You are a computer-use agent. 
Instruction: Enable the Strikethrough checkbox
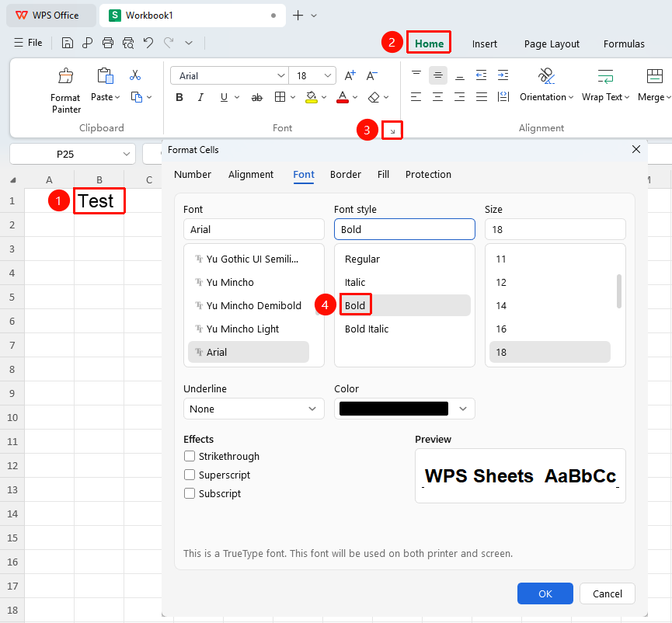[190, 456]
